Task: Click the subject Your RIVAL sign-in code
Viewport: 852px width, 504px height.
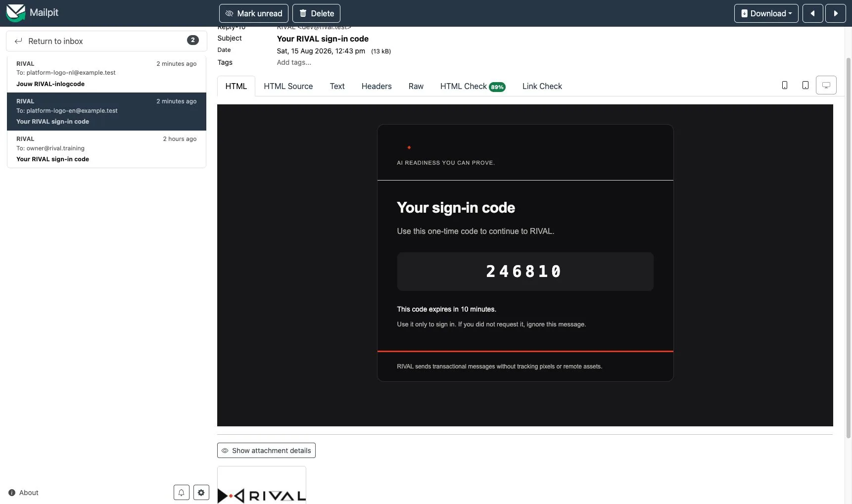Action: point(323,39)
